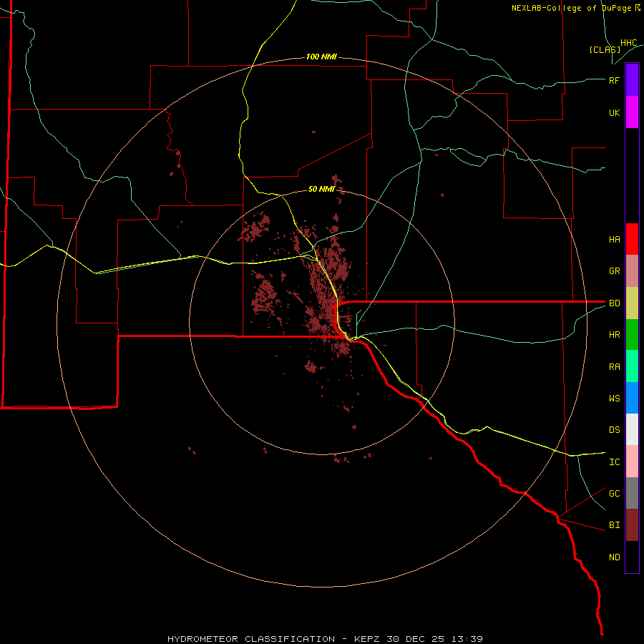This screenshot has height=644, width=644.
Task: Click the pink GR legend color swatch
Action: 632,271
